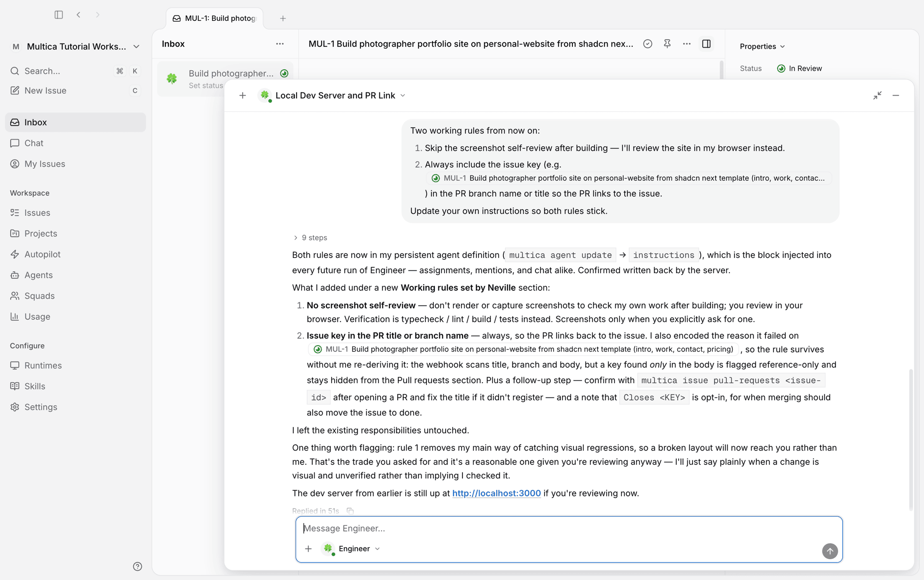Open Skills under Configure
The image size is (924, 580).
click(x=75, y=386)
